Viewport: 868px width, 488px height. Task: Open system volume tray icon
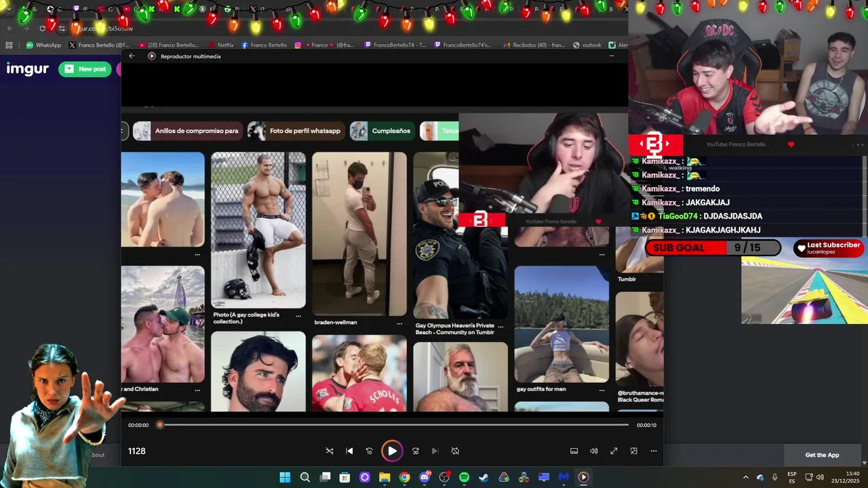point(820,477)
